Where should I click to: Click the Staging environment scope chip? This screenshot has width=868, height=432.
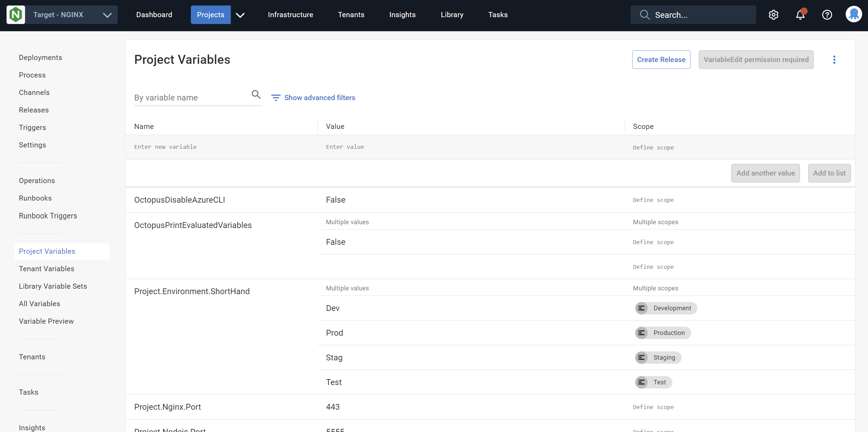[658, 358]
